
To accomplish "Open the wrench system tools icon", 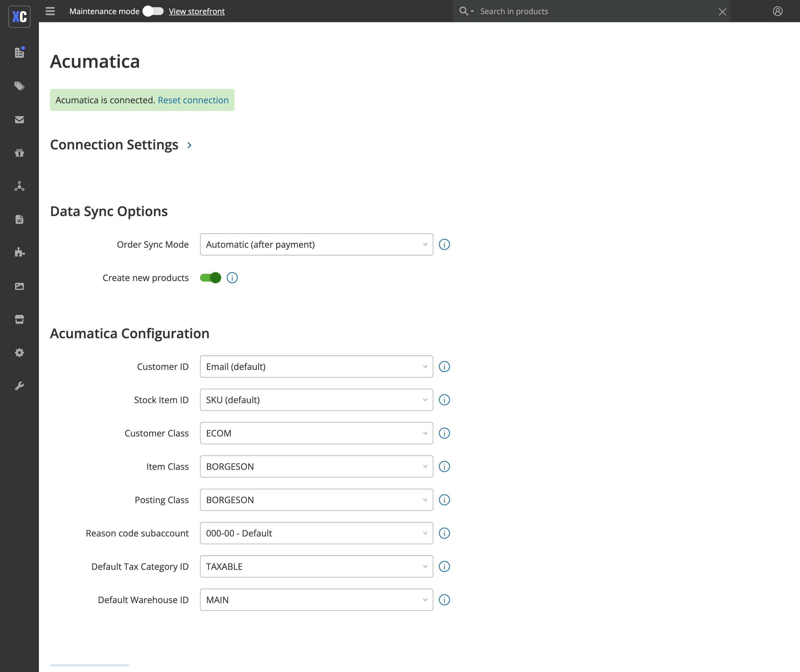I will tap(19, 386).
